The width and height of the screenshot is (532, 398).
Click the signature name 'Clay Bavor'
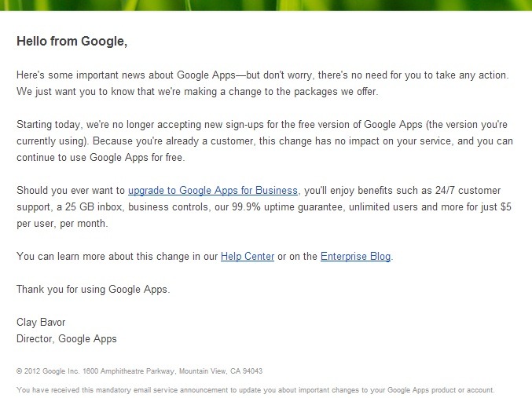41,323
